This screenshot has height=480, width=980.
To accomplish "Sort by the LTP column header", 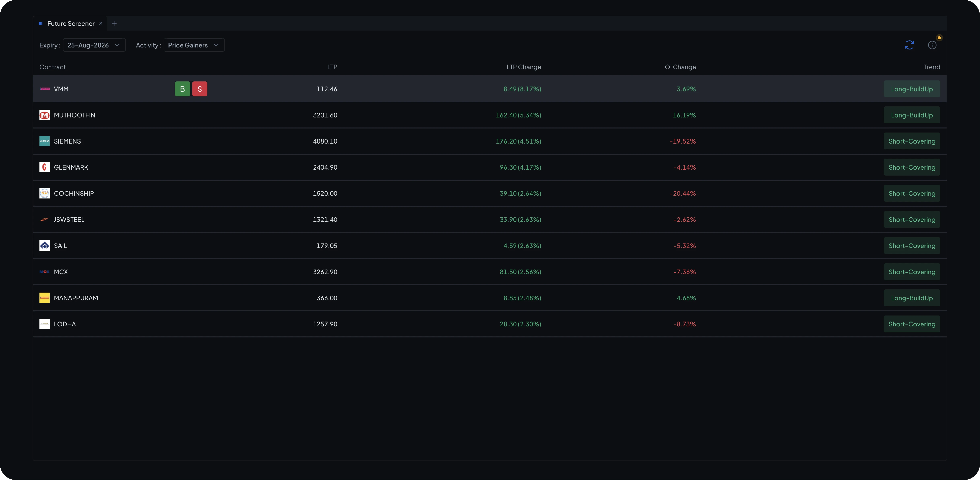I will coord(332,67).
